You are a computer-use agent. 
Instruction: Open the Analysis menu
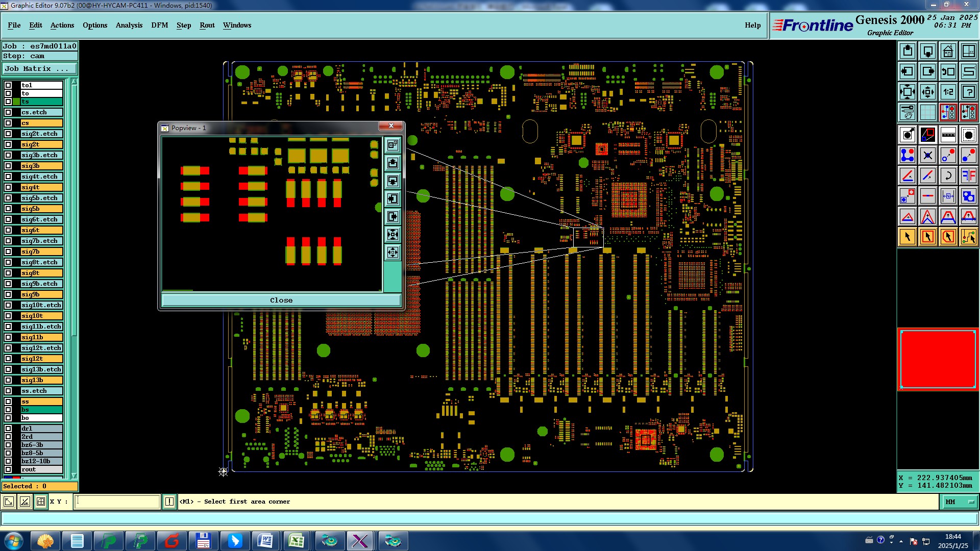(x=129, y=25)
